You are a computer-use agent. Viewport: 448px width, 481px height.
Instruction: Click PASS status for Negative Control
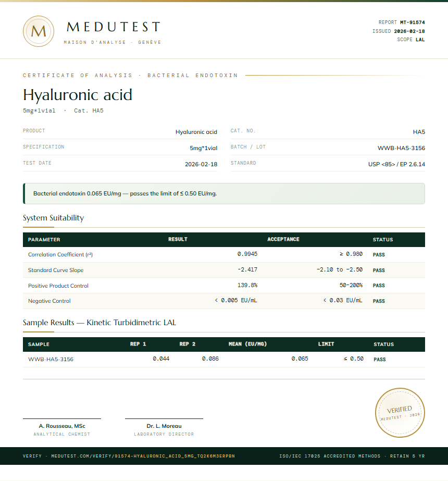(x=379, y=301)
